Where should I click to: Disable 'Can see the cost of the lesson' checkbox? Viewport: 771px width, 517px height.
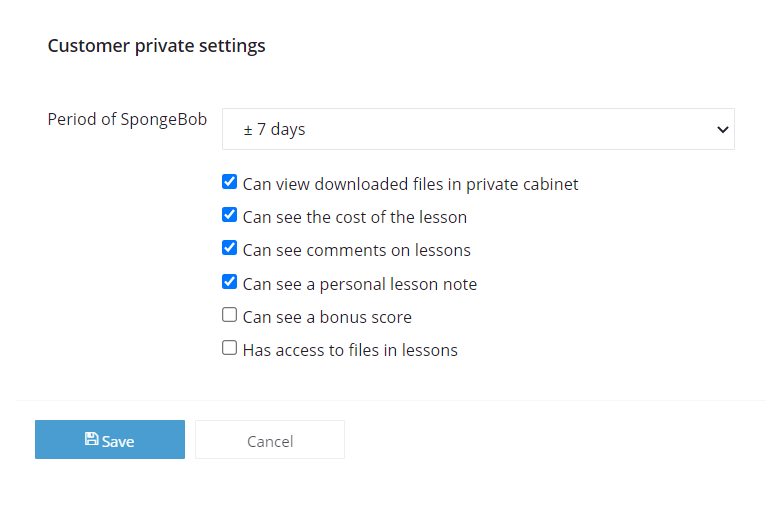click(x=230, y=215)
